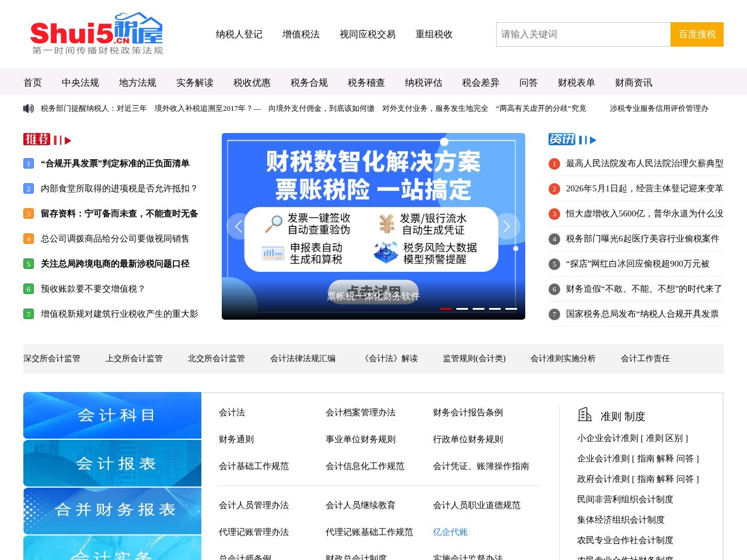
Task: Open the 集体经济组织会计制度 entry
Action: pos(621,520)
